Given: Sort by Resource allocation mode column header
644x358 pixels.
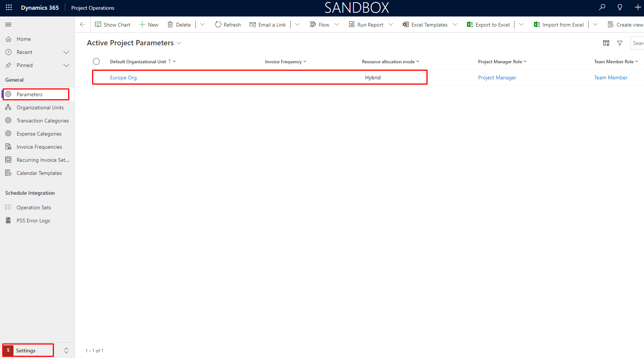Looking at the screenshot, I should 388,62.
